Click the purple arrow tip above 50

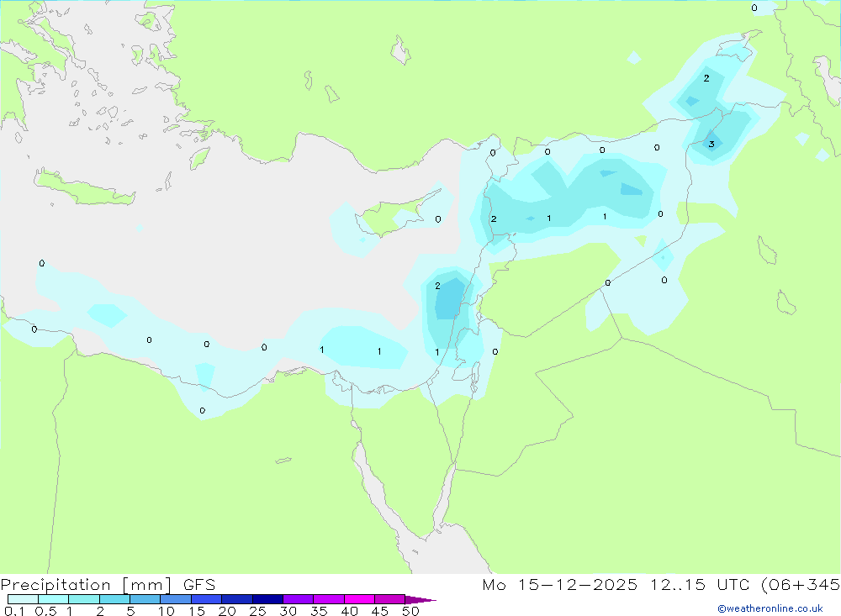pos(420,599)
